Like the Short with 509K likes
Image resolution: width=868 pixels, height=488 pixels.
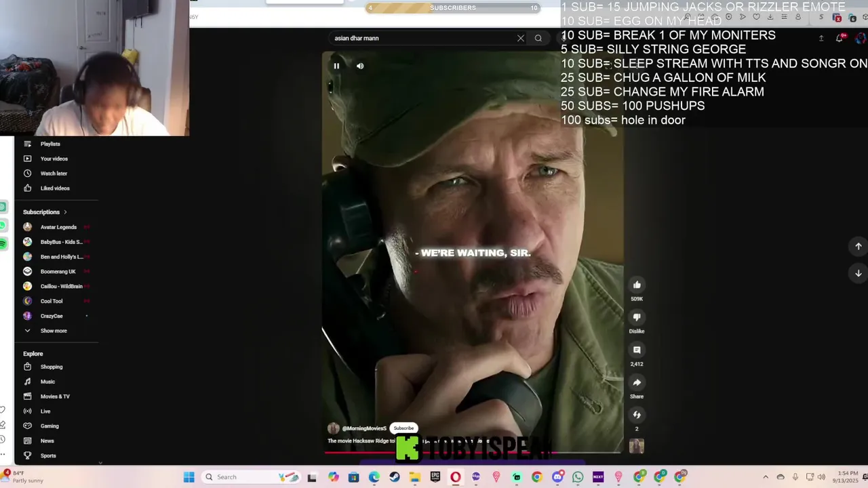(x=637, y=285)
